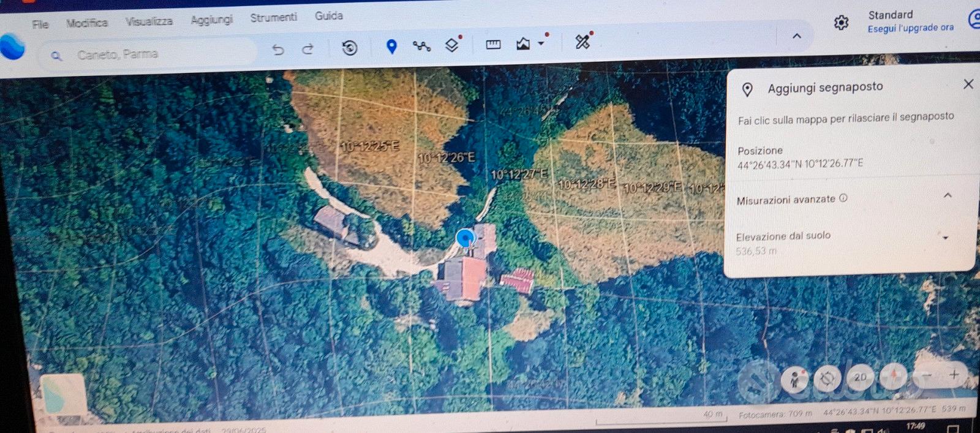Image resolution: width=980 pixels, height=433 pixels.
Task: Click the blue placemark pin on map
Action: tap(466, 239)
